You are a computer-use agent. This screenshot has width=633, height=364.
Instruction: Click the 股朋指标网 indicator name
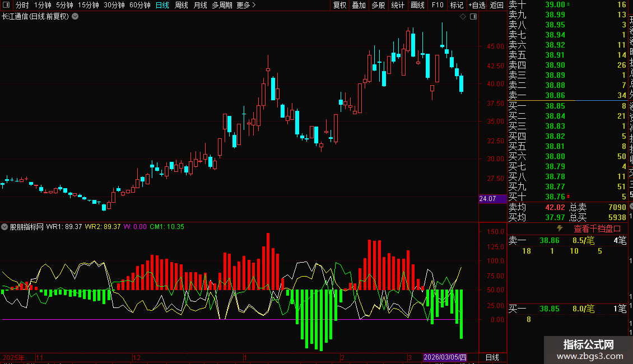pos(26,227)
